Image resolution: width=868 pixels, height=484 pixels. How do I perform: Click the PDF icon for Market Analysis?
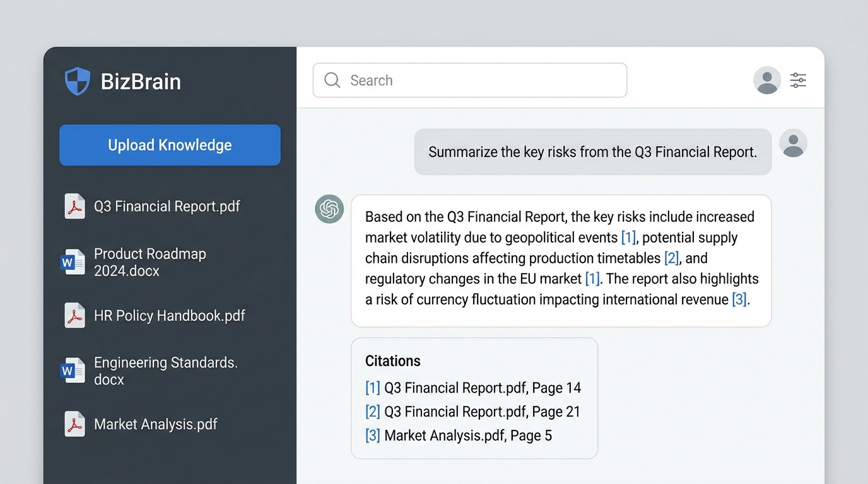tap(74, 424)
